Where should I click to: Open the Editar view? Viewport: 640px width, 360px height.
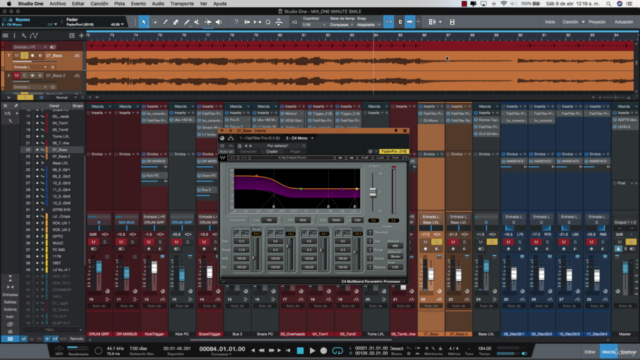point(590,352)
